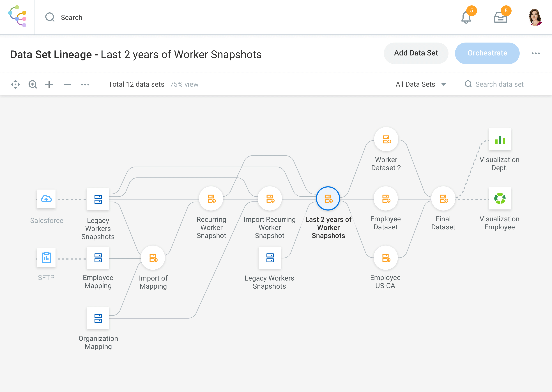The image size is (552, 392).
Task: Click the Orchestrate button
Action: click(487, 53)
